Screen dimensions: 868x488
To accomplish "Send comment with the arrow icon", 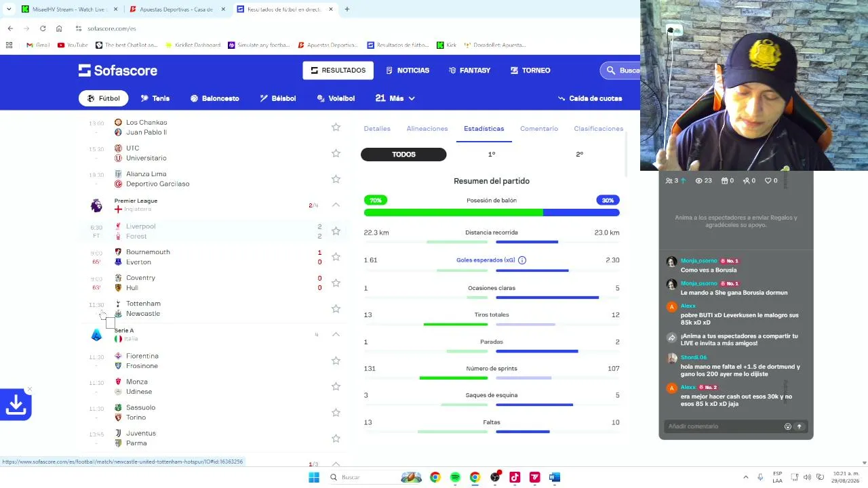I will (799, 426).
